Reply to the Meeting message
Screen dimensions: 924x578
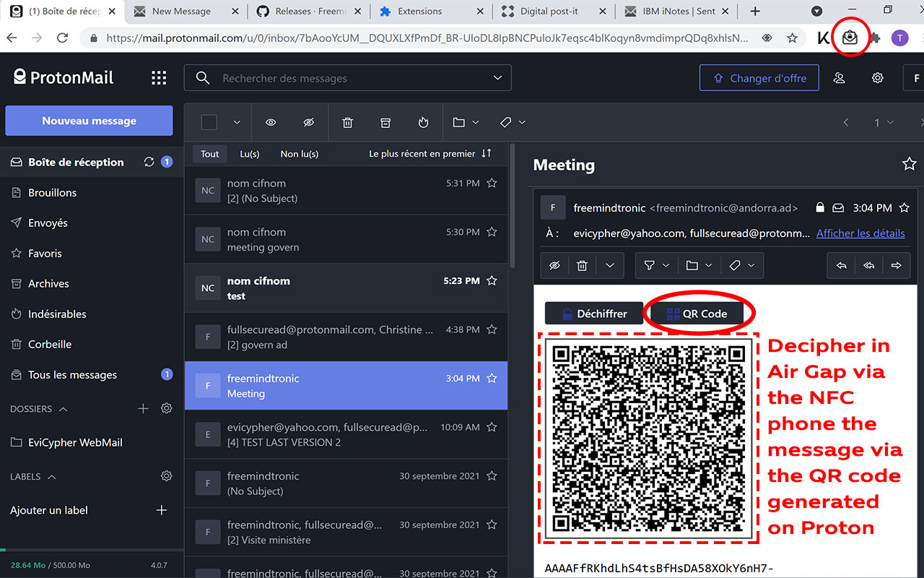click(x=841, y=266)
